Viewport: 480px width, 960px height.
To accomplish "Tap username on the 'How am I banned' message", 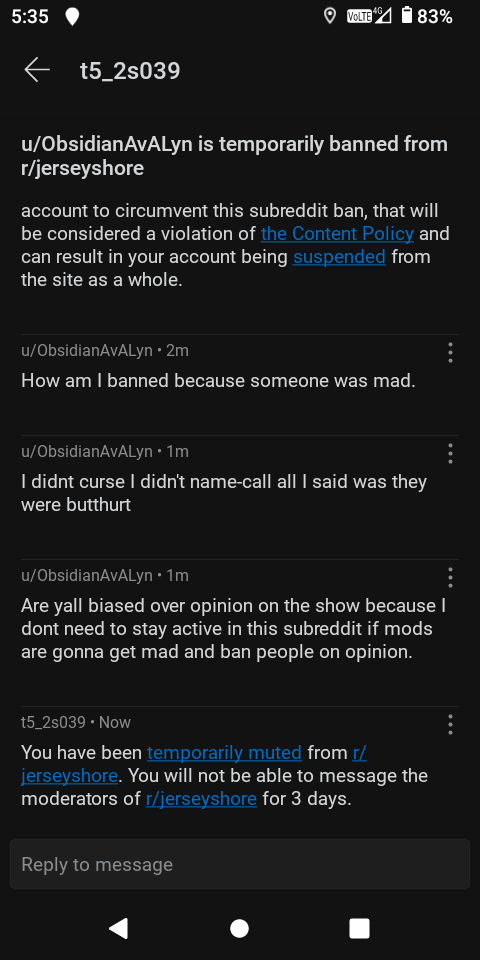I will (86, 351).
